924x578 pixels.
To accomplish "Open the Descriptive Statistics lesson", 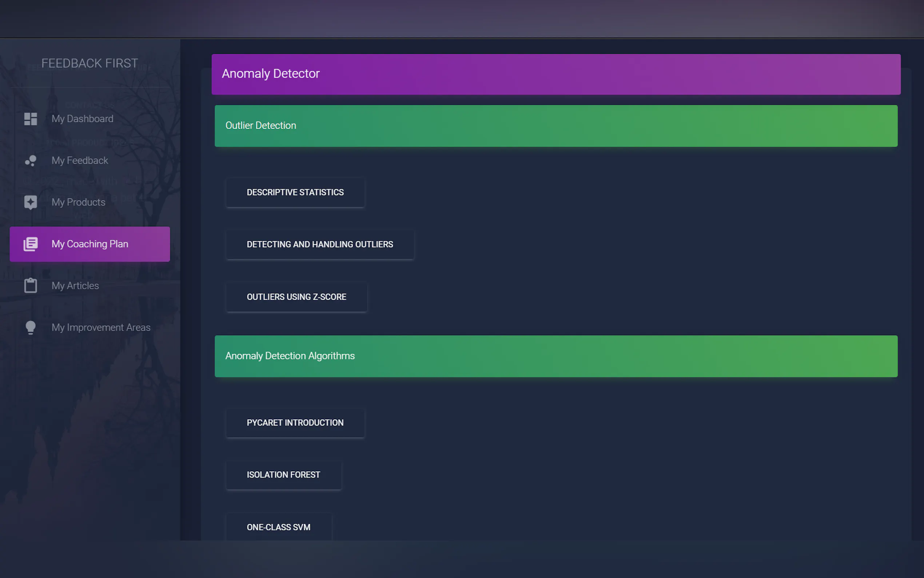I will pos(295,192).
